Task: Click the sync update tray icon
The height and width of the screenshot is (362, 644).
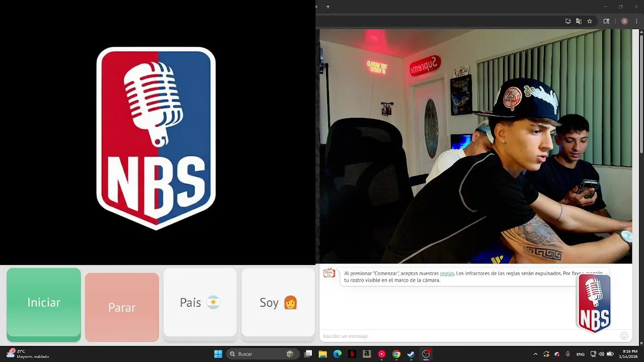Action: (x=546, y=354)
